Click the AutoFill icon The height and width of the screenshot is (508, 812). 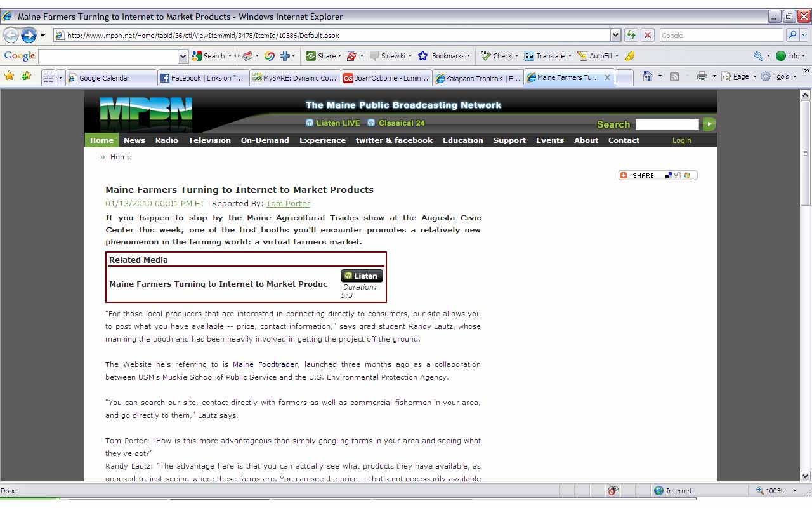(x=582, y=56)
